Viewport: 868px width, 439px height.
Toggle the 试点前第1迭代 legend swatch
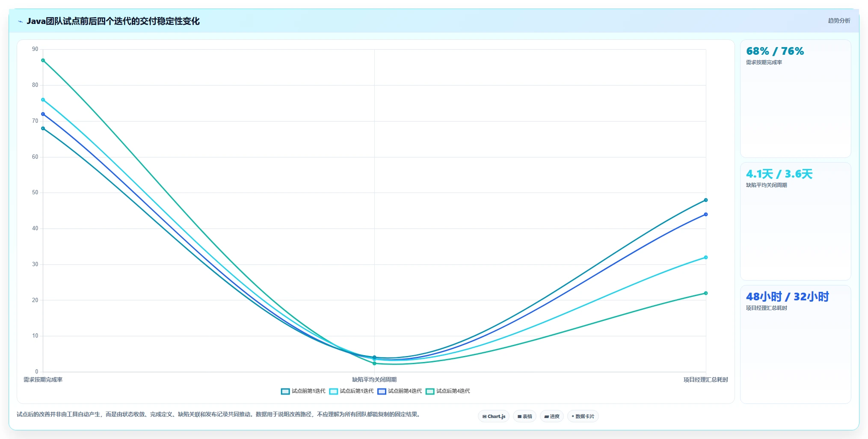pyautogui.click(x=285, y=391)
